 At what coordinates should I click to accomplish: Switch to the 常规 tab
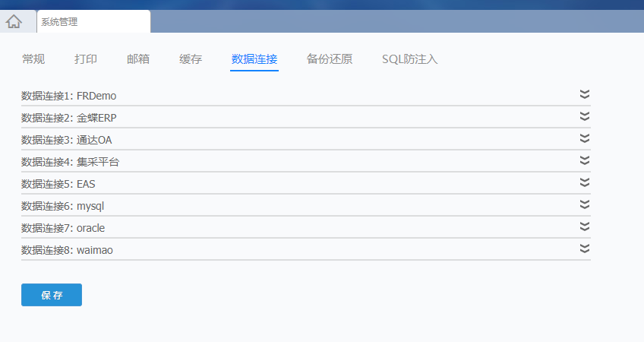tap(33, 59)
